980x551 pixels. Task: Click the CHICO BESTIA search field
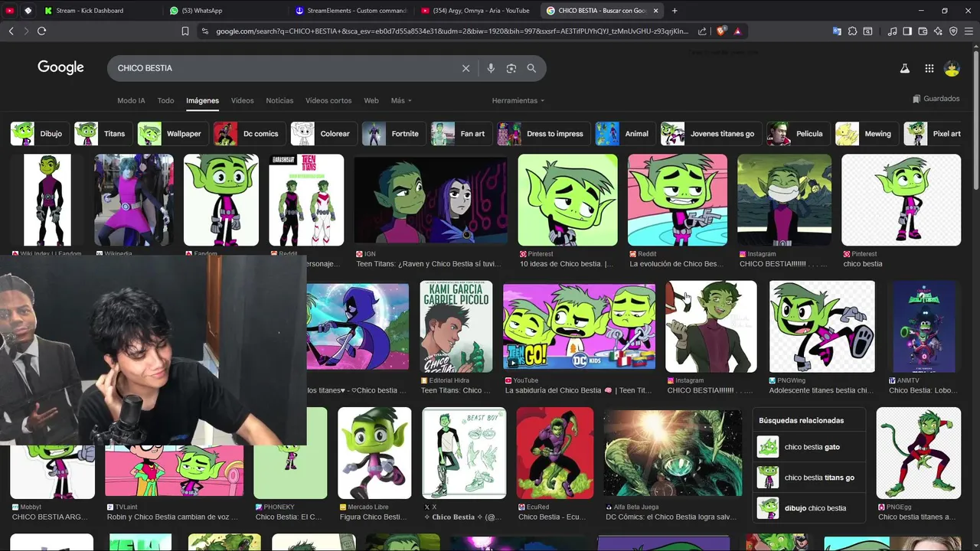pyautogui.click(x=283, y=68)
